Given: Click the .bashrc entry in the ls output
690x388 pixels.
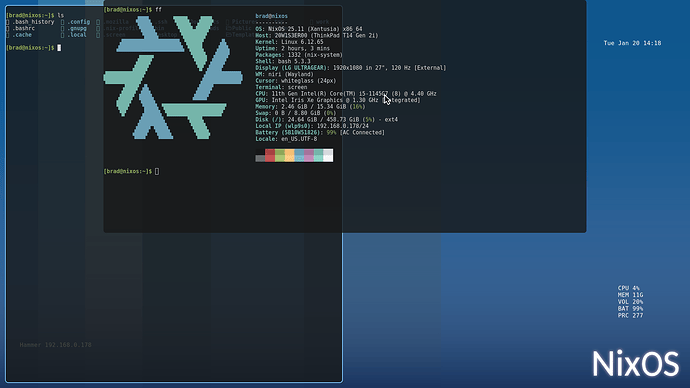Looking at the screenshot, I should [x=23, y=29].
